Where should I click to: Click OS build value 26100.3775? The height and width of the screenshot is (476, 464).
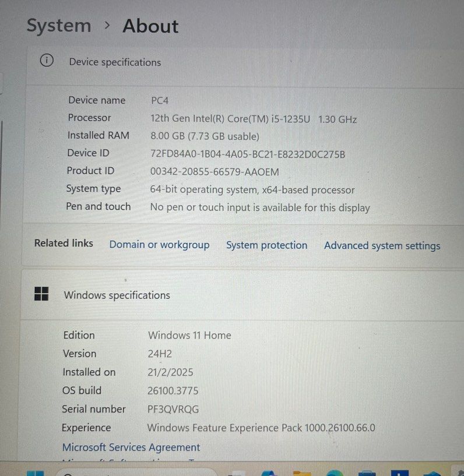[x=173, y=391]
